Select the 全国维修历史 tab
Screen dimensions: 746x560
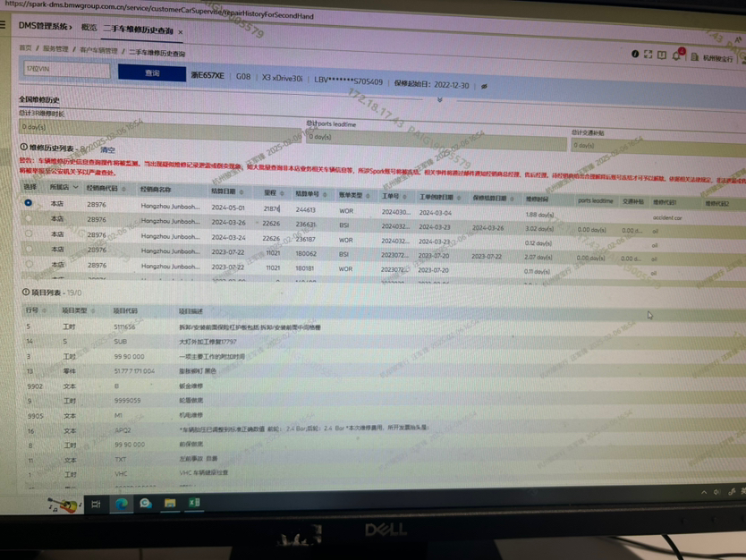(39, 99)
